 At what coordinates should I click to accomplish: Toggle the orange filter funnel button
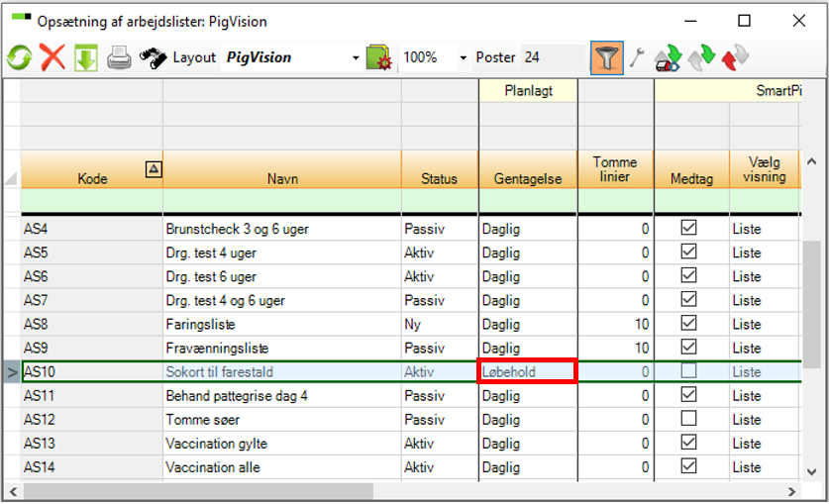pyautogui.click(x=607, y=57)
